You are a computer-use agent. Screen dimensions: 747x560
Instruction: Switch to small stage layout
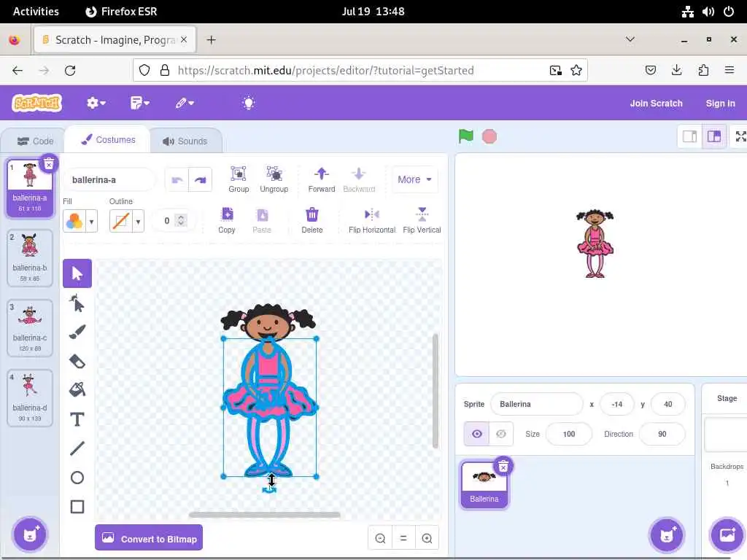[690, 136]
